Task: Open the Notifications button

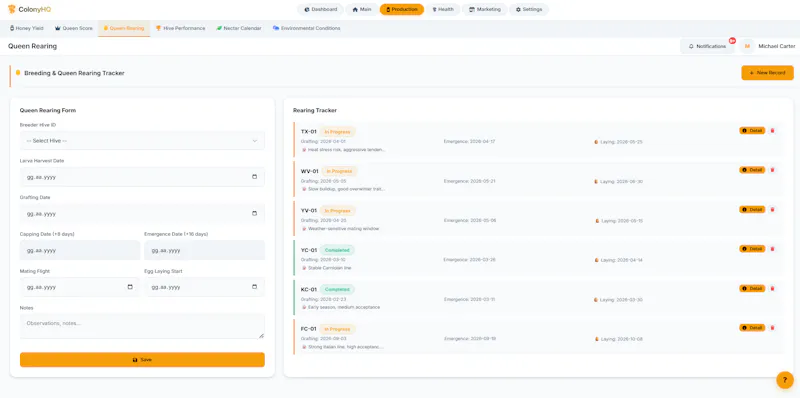Action: click(707, 46)
